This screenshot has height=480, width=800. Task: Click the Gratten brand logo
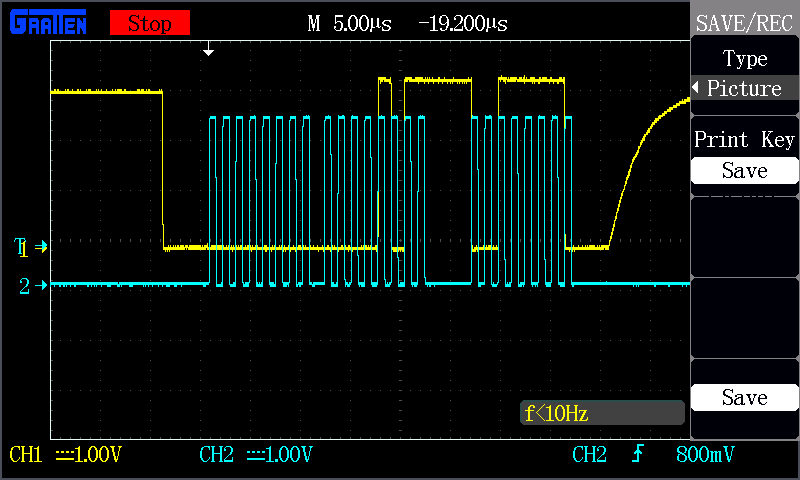pos(48,23)
